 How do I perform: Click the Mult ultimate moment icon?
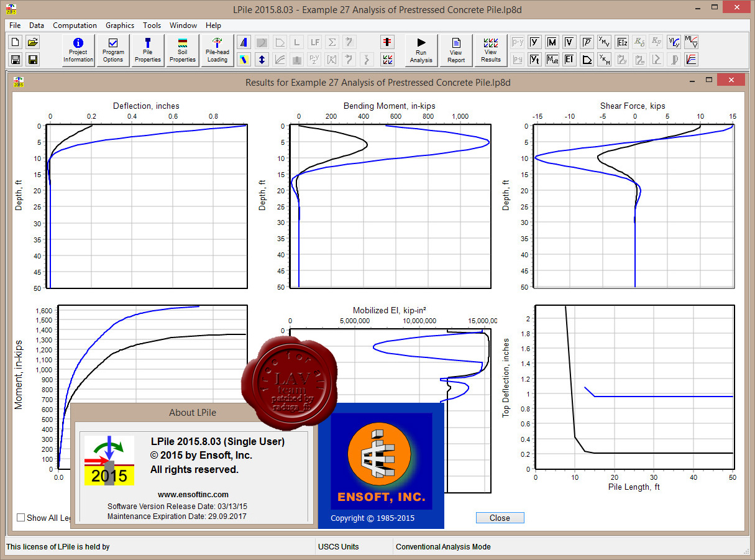click(x=552, y=60)
